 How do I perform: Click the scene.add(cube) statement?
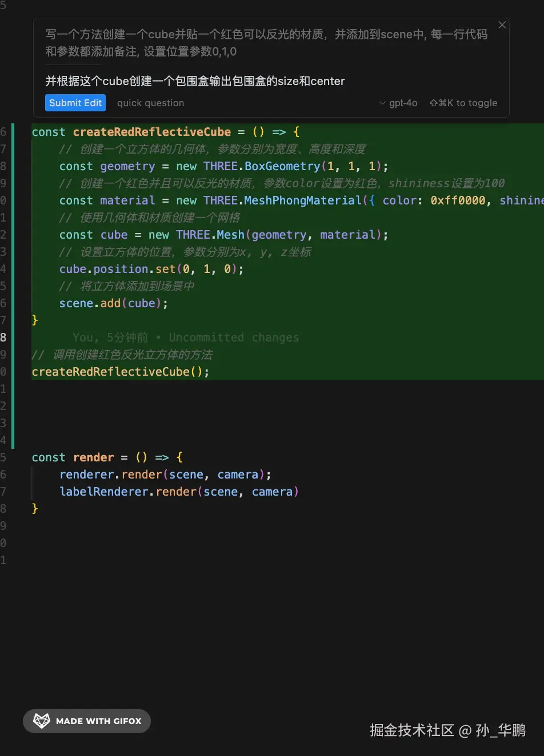113,303
